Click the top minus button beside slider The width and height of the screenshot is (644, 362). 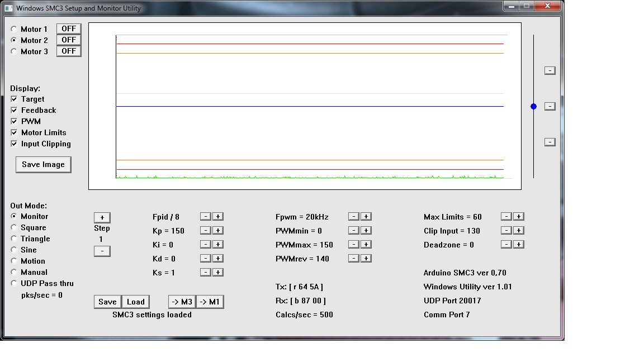click(x=550, y=70)
